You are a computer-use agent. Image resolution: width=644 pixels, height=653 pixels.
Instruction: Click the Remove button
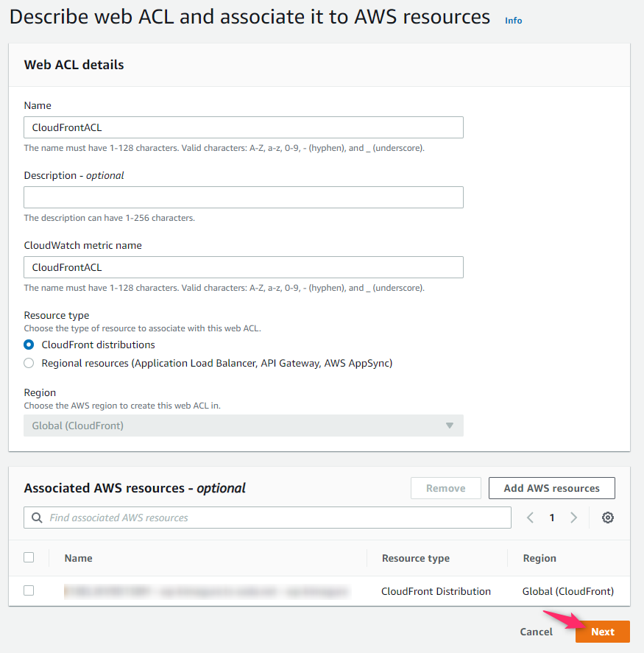(x=446, y=488)
